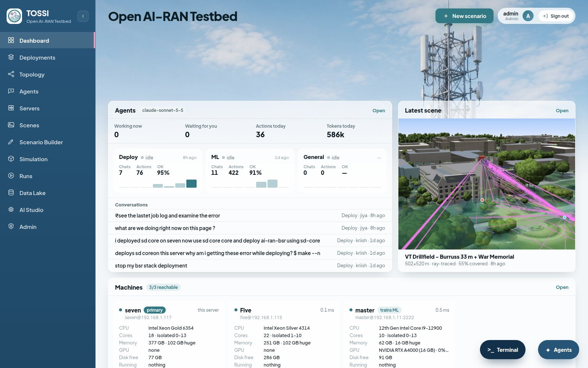Click the plus icon in New scenario
The width and height of the screenshot is (588, 368).
point(446,16)
